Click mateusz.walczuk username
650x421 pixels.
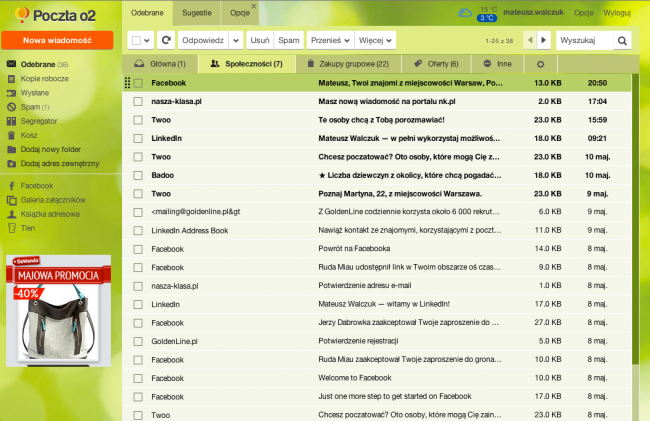tap(533, 12)
